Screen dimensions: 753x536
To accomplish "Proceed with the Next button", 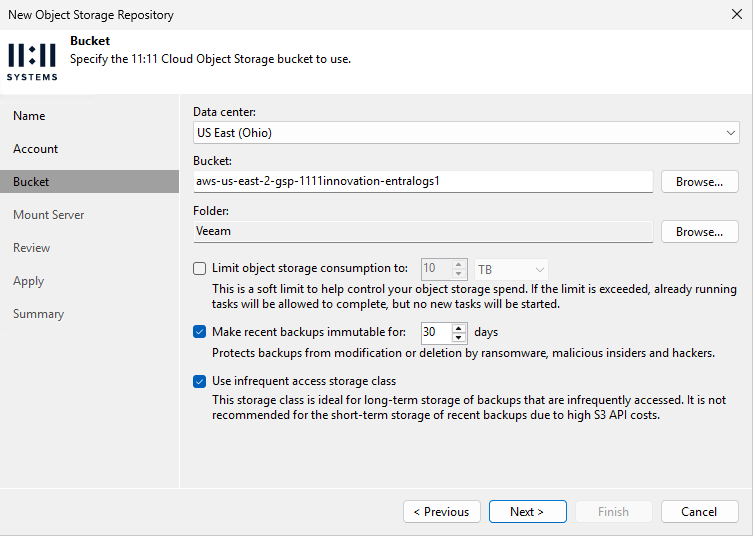I will pyautogui.click(x=528, y=512).
